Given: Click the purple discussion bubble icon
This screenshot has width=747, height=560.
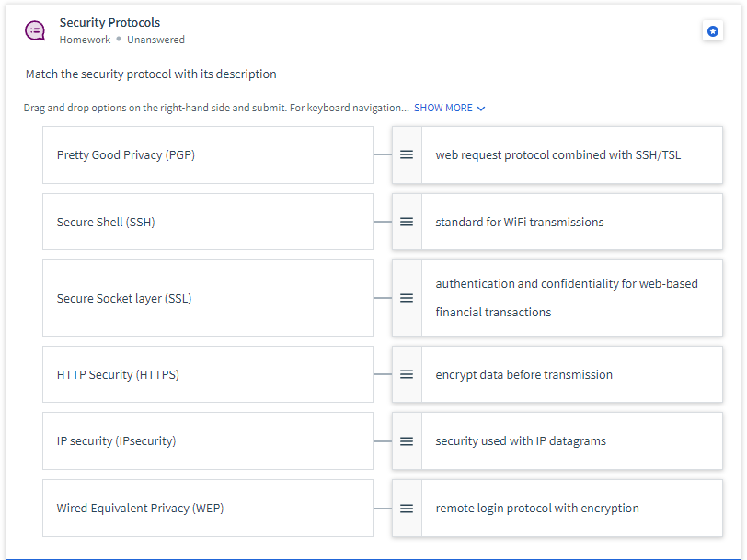Looking at the screenshot, I should point(35,31).
